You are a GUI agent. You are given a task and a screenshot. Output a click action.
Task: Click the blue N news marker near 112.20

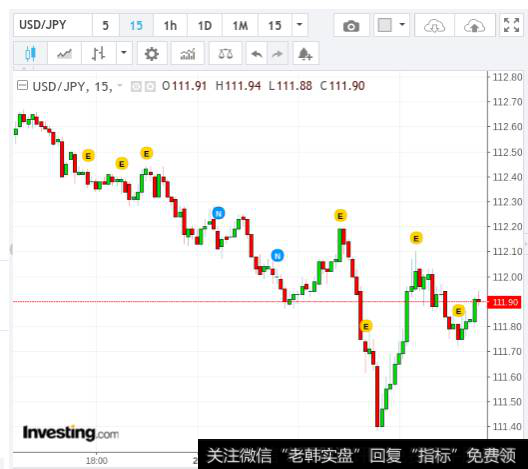point(219,213)
